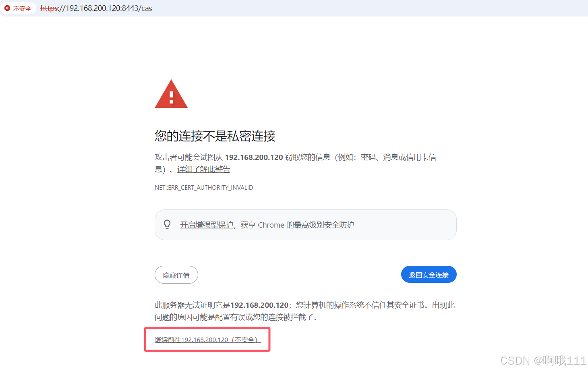Open the 开启增强型保护 link
The image size is (588, 371).
click(x=207, y=225)
